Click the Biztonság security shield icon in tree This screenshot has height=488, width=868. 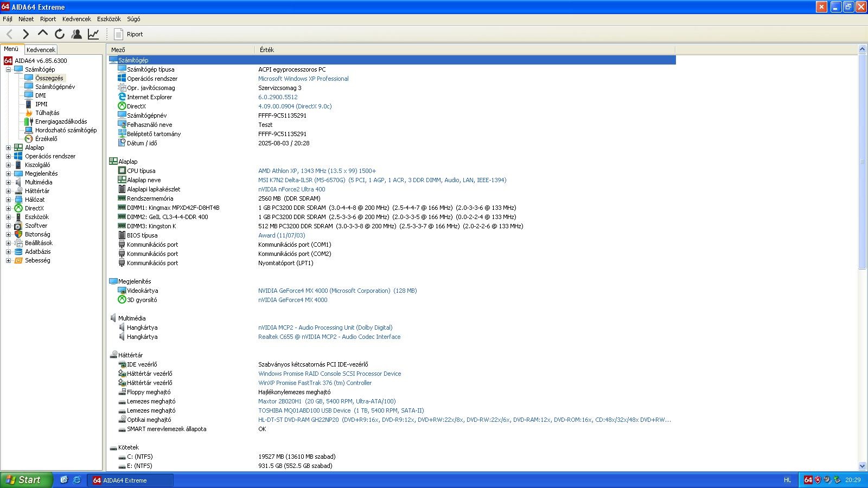pyautogui.click(x=18, y=234)
